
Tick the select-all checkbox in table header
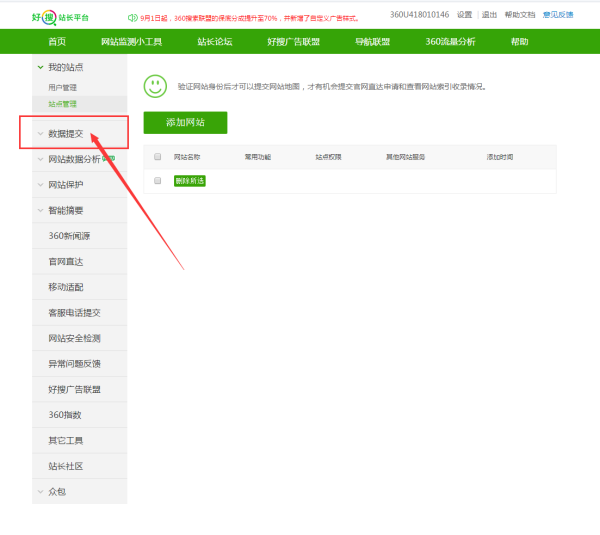(157, 157)
